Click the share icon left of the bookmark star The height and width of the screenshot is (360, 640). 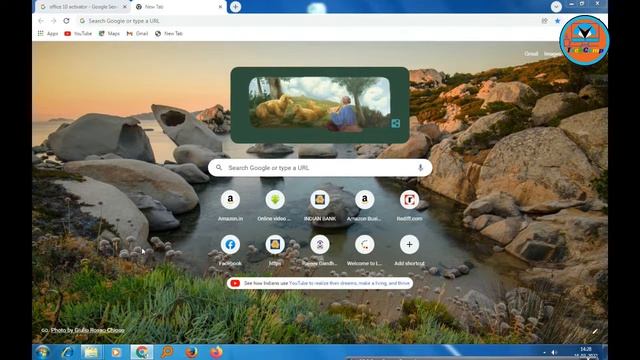[x=544, y=21]
